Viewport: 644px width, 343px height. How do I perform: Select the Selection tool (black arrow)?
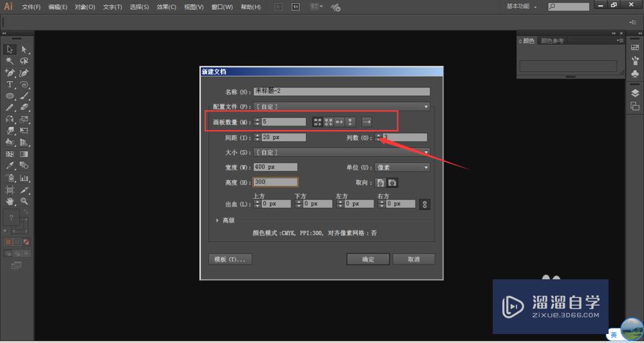(10, 50)
